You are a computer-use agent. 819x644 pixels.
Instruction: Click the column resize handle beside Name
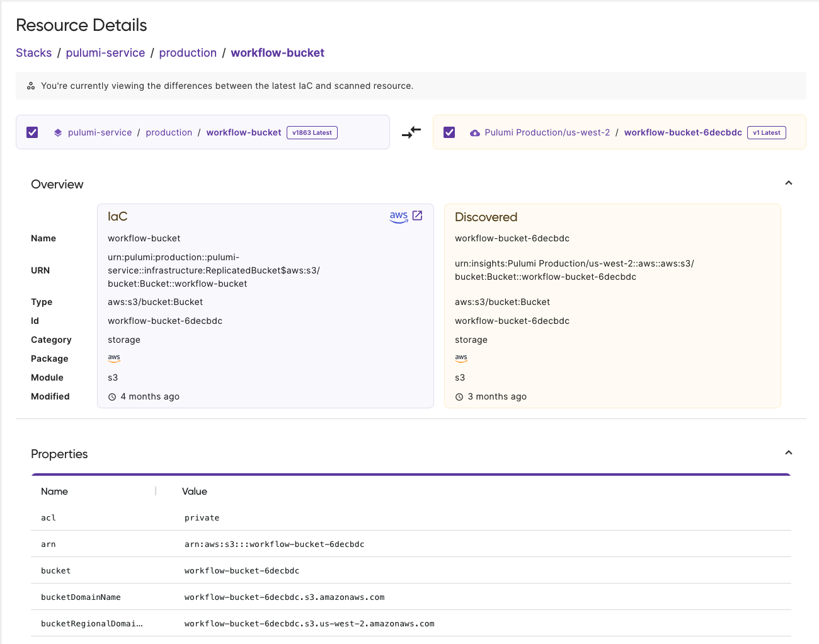click(x=156, y=491)
